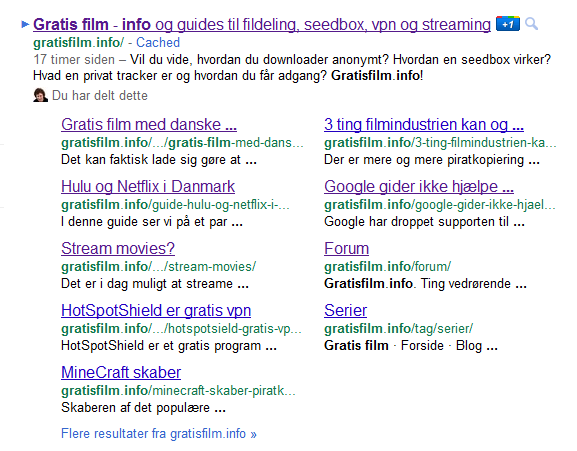Open 'HotSpotShield er gratis vpn' sitelink

(156, 310)
